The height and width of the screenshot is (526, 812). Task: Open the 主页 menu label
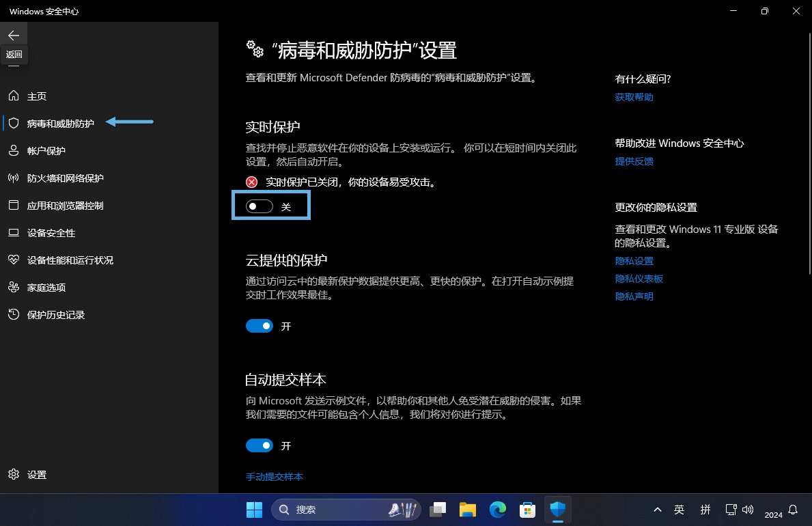pyautogui.click(x=37, y=96)
